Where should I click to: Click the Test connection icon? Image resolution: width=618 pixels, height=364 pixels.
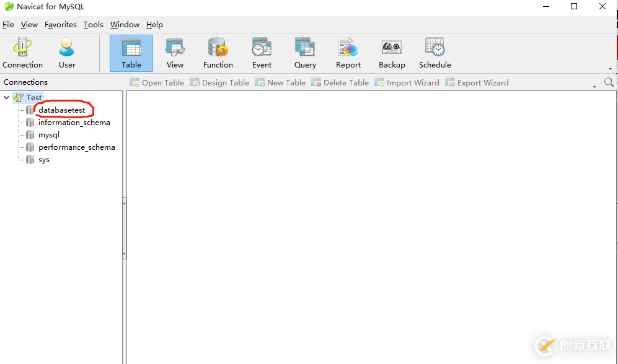(x=18, y=97)
